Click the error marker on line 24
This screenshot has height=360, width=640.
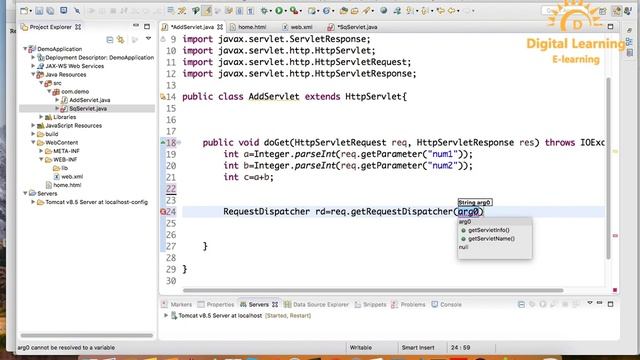tap(163, 212)
